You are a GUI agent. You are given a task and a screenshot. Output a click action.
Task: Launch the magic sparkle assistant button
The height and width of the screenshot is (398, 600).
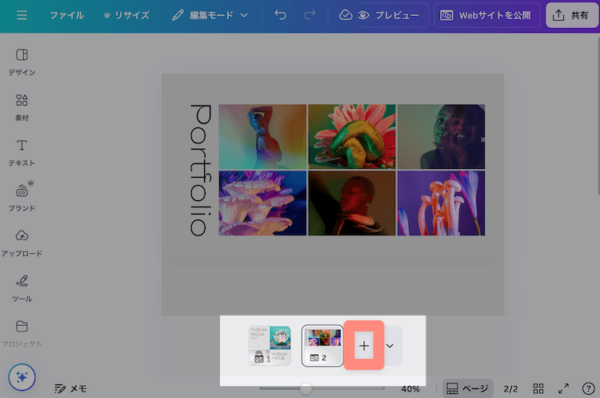[22, 377]
